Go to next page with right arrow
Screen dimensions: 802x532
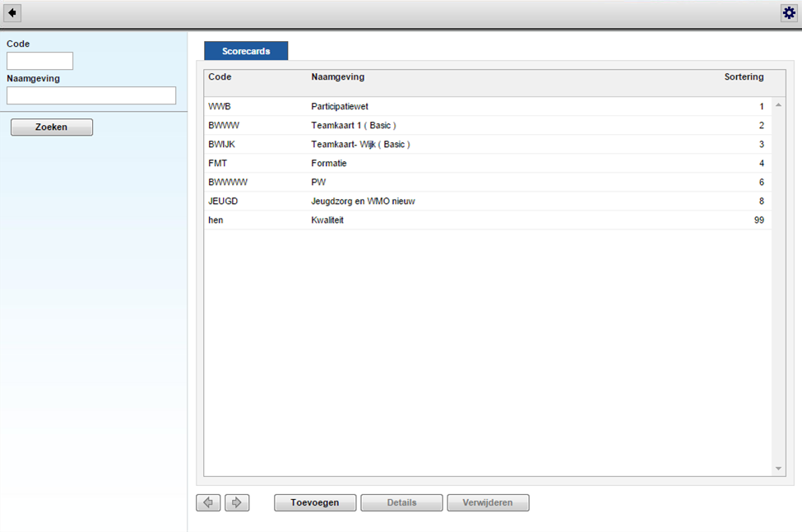[237, 502]
